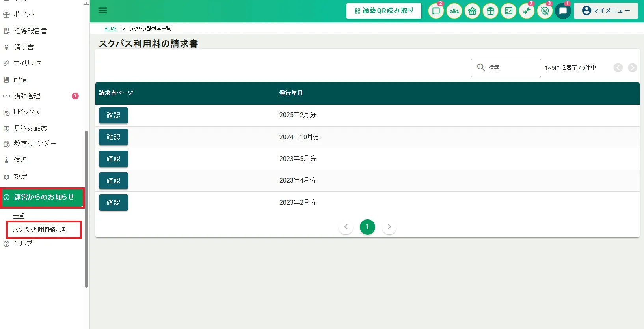Screen dimensions: 644x329
Task: Open the dark message icon with badge 1
Action: 563,11
